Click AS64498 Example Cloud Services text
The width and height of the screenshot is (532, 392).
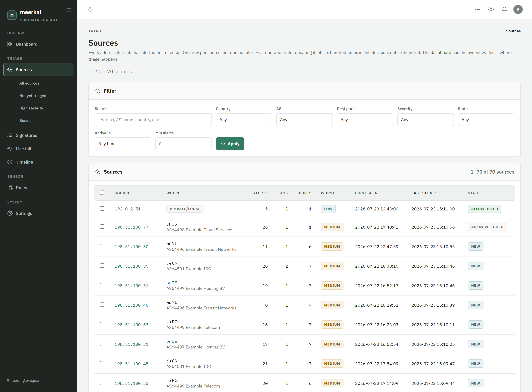click(x=199, y=230)
